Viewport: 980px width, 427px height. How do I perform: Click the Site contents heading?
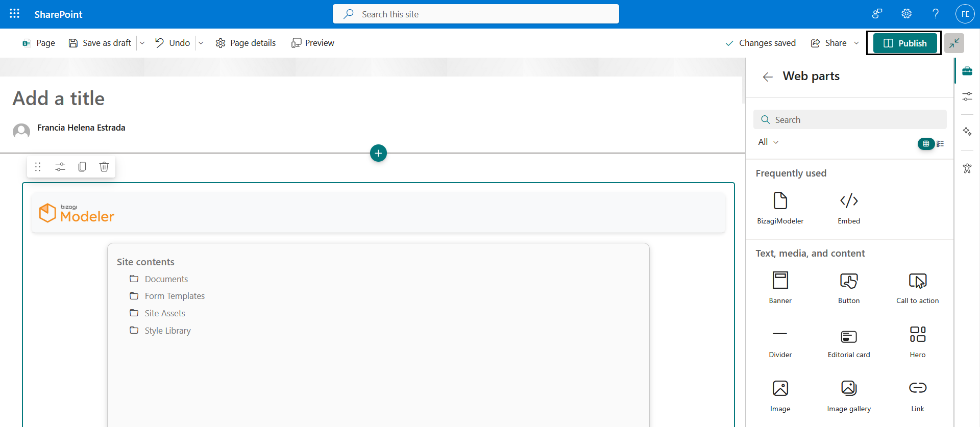click(x=145, y=262)
